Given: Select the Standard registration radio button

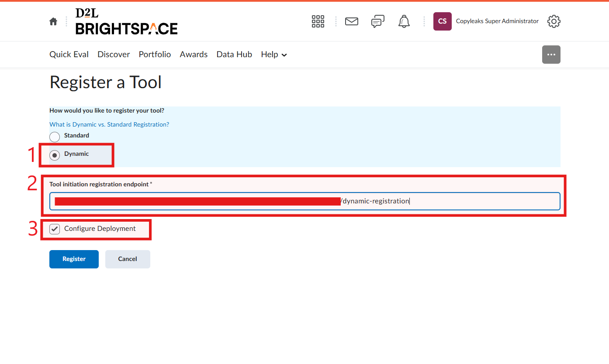Looking at the screenshot, I should point(55,137).
